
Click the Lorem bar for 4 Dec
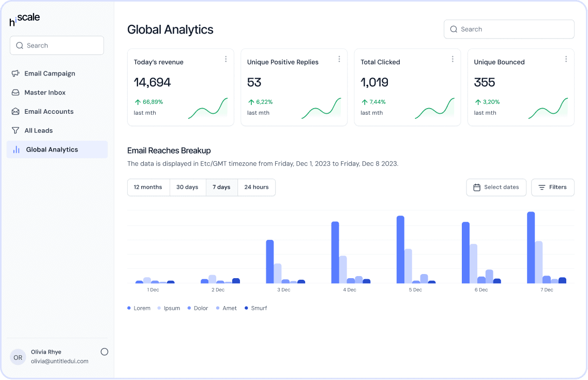tap(335, 253)
